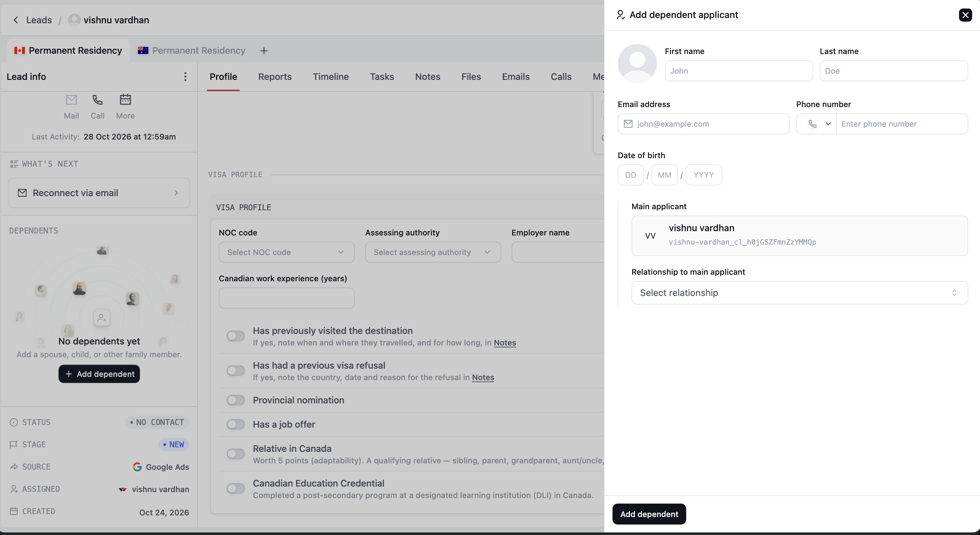The height and width of the screenshot is (535, 980).
Task: Open the Select relationship dropdown
Action: 799,292
